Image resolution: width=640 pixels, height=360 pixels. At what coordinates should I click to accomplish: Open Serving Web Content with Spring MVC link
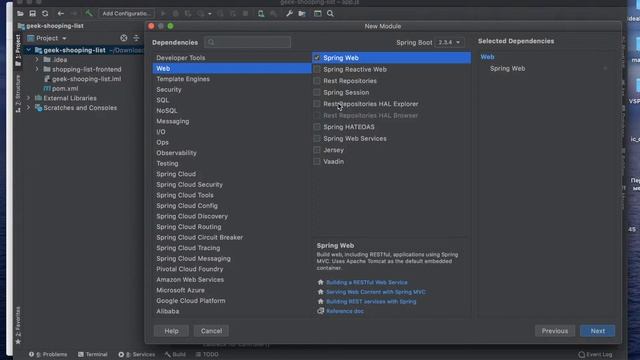(x=376, y=292)
